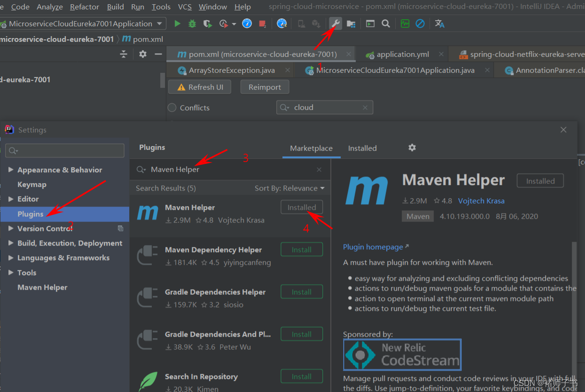The height and width of the screenshot is (392, 585).
Task: Install Gradle Dependencies And Pl... plugin
Action: [302, 334]
